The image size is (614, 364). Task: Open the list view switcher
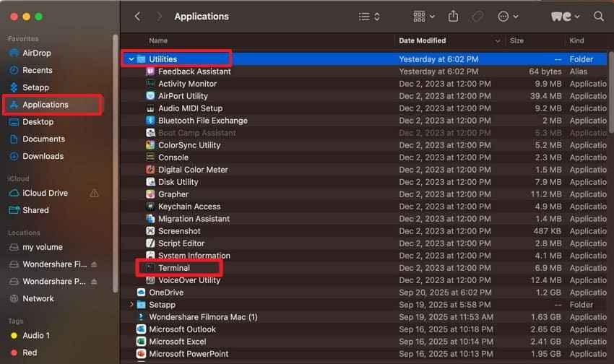click(x=369, y=17)
